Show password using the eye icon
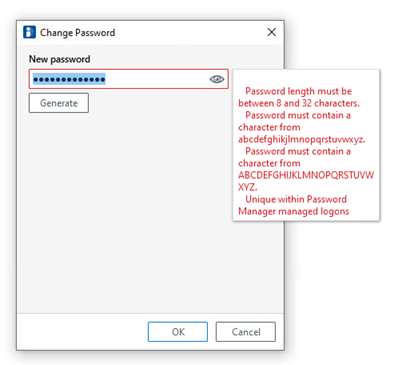This screenshot has height=365, width=394. click(x=217, y=79)
